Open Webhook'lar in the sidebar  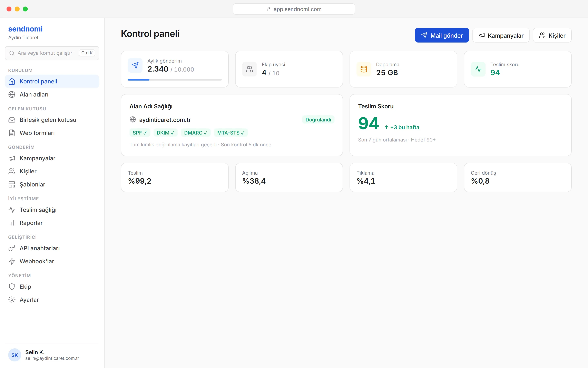52,261
